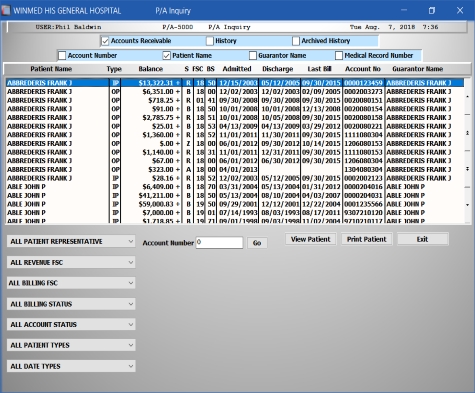
Task: Select the row with balance $2,785.75
Action: [x=235, y=118]
